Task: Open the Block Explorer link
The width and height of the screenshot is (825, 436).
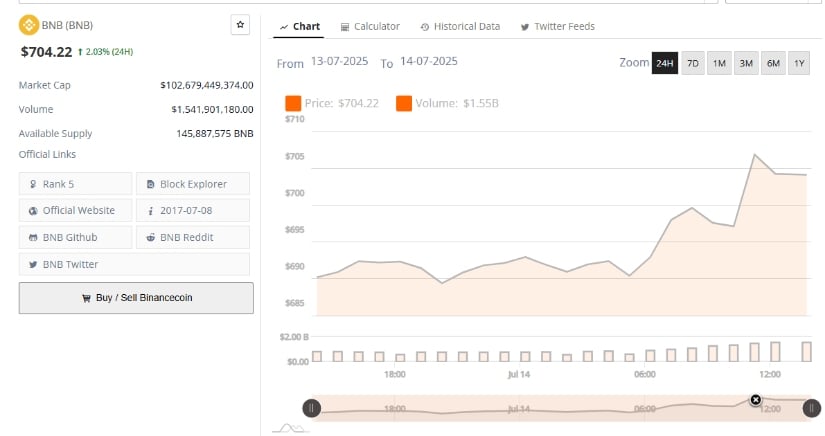Action: (x=192, y=184)
